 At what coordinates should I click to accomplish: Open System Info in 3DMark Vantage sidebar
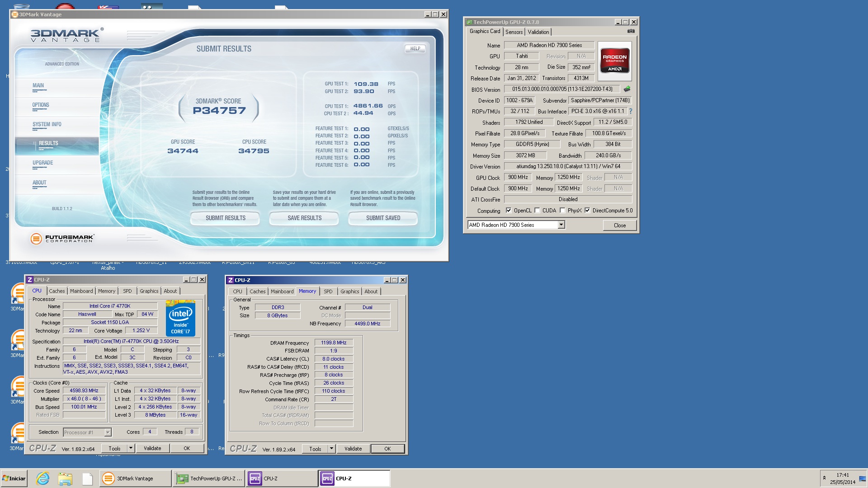point(47,124)
